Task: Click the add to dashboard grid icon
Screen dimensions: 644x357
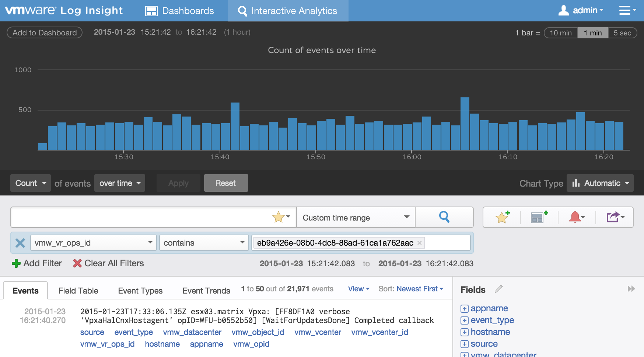Action: (x=539, y=217)
